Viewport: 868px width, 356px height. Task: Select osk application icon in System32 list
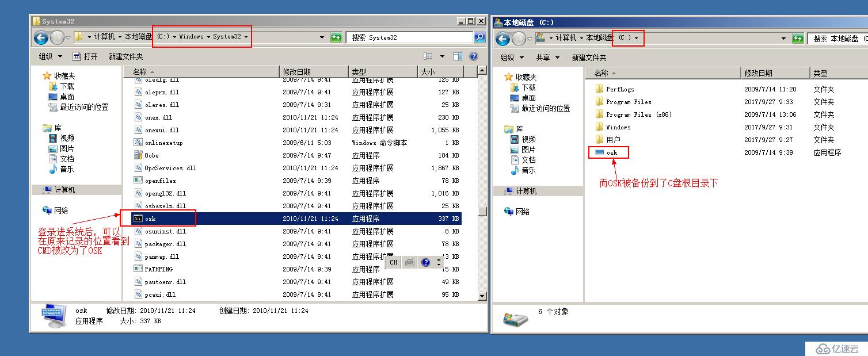click(138, 219)
